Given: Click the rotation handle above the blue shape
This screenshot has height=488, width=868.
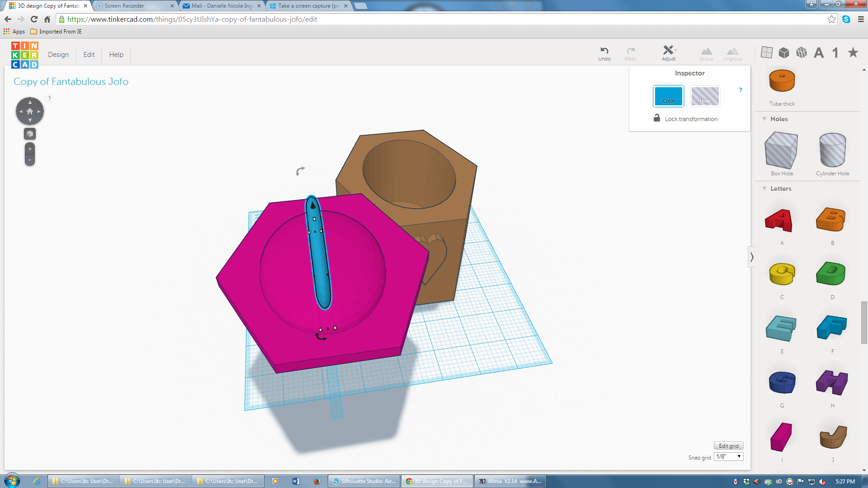Looking at the screenshot, I should (x=300, y=171).
